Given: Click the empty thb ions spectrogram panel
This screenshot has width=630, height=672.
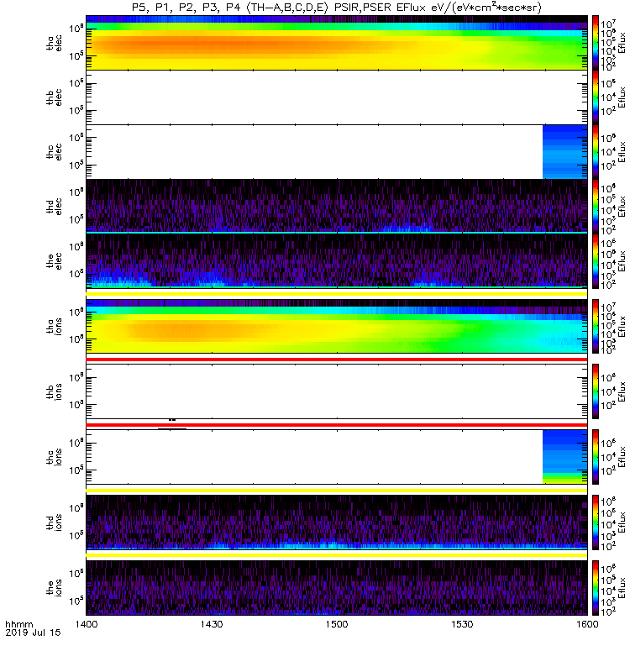Looking at the screenshot, I should pyautogui.click(x=337, y=391).
